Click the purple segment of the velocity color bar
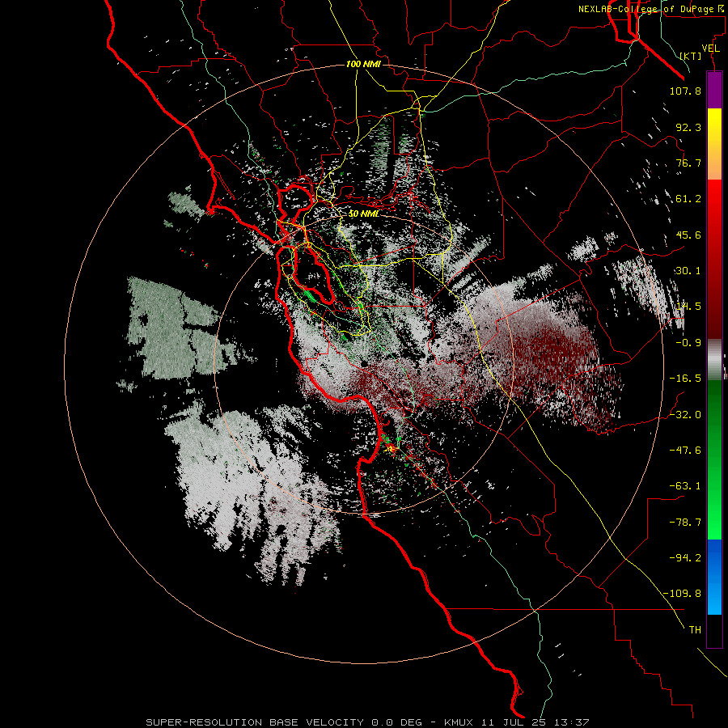728x728 pixels. pyautogui.click(x=714, y=90)
